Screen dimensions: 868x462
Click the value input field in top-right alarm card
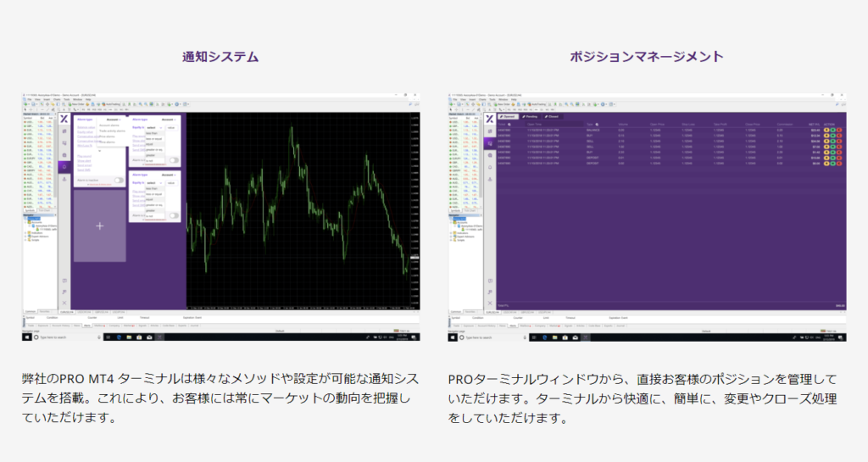170,127
